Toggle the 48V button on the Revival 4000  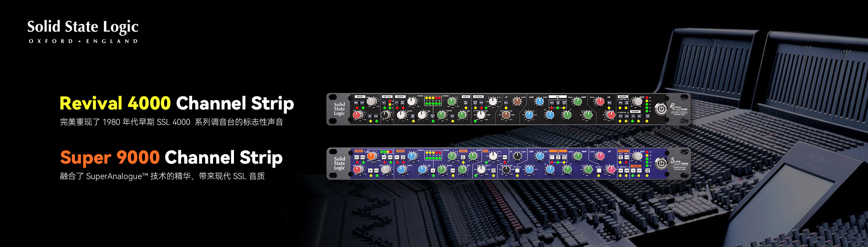click(356, 103)
